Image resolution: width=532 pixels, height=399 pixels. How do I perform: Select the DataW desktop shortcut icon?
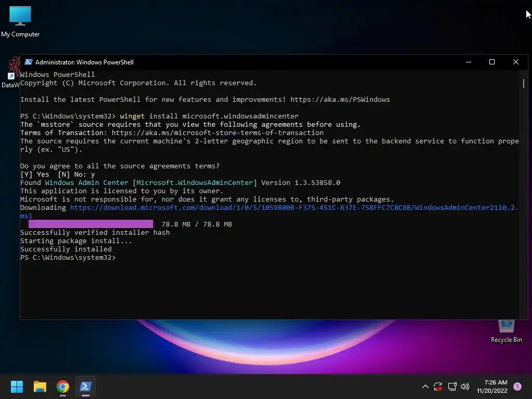11,73
